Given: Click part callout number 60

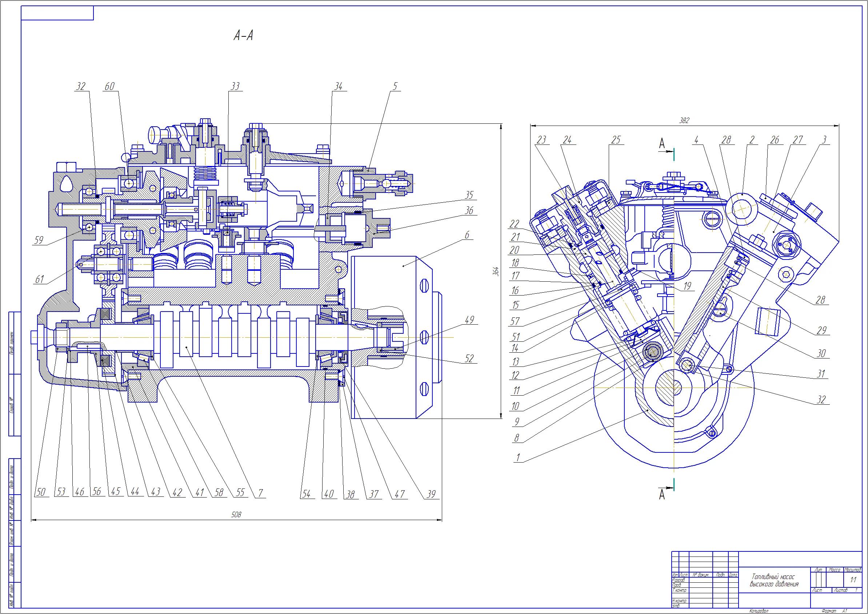Looking at the screenshot, I should pos(109,87).
